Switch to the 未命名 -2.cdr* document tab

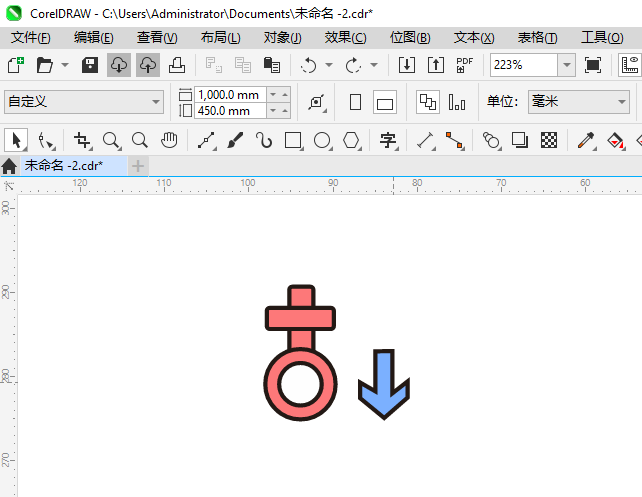point(74,166)
